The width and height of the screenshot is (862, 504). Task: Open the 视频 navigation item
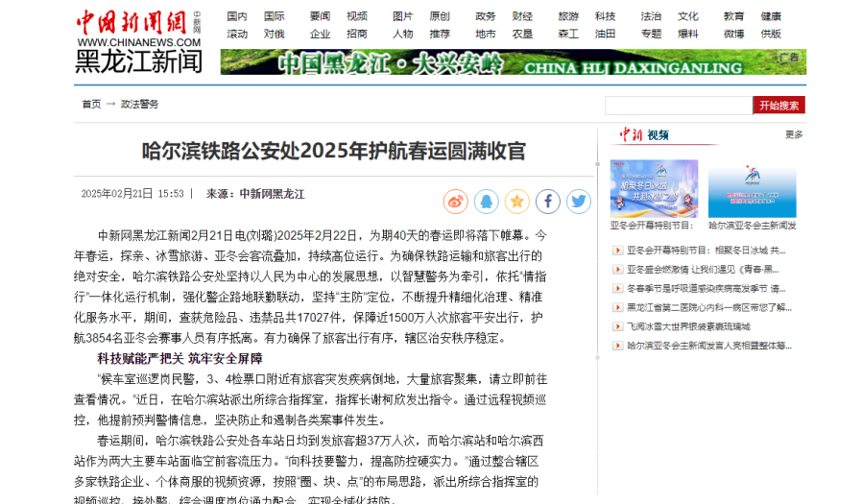click(x=357, y=16)
